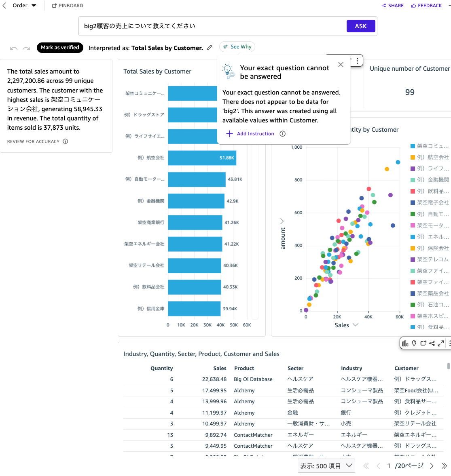This screenshot has width=451, height=476.
Task: Dismiss the exact question warning popup
Action: point(341,64)
